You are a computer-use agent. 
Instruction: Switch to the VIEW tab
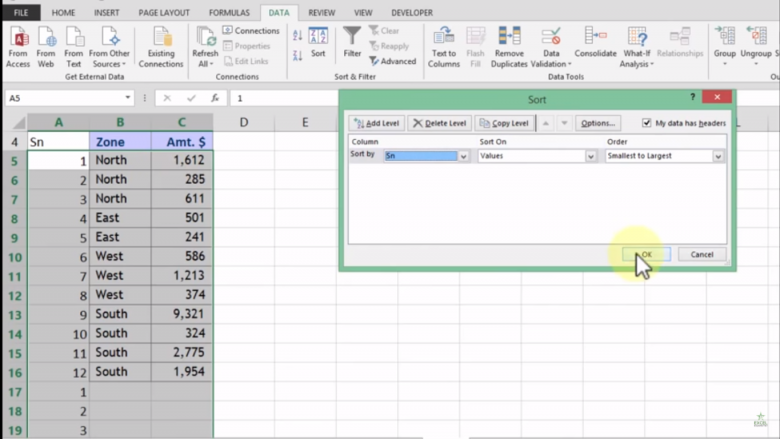point(363,12)
